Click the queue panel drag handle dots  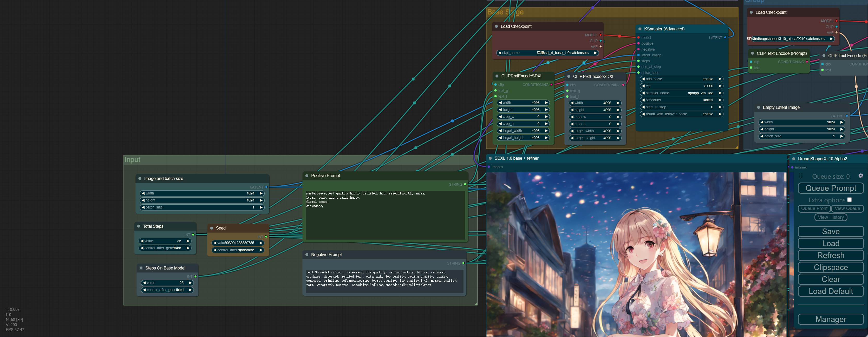point(800,176)
